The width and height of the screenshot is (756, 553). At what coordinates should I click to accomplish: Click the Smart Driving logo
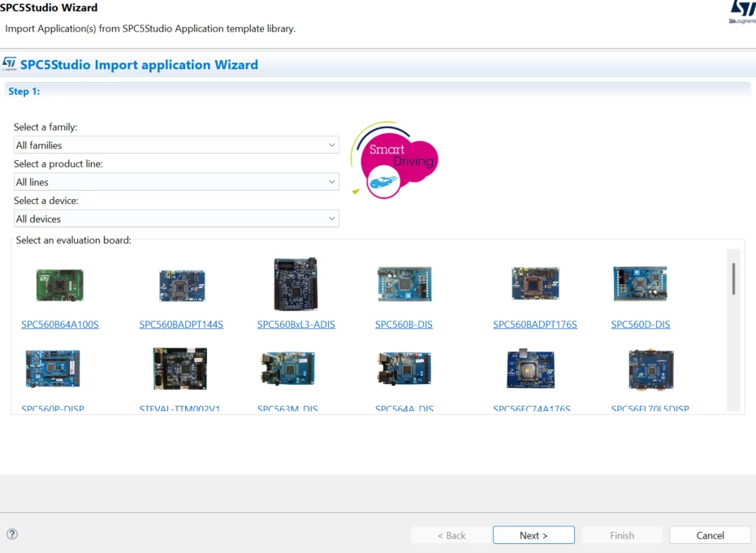(395, 161)
